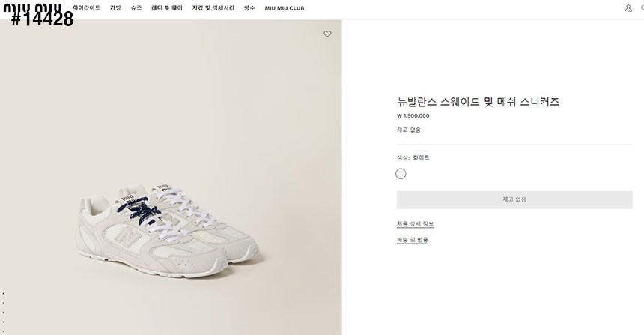
Task: Open the MIU MIU CLUB menu
Action: tap(285, 8)
